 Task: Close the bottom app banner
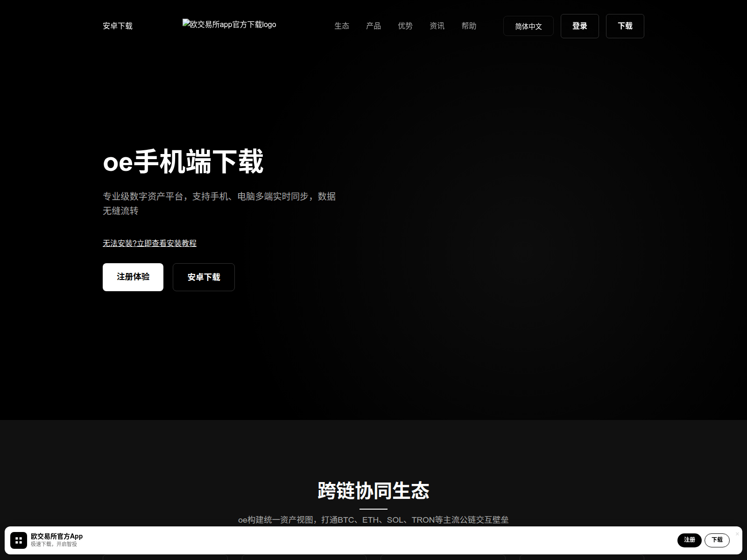point(737,534)
